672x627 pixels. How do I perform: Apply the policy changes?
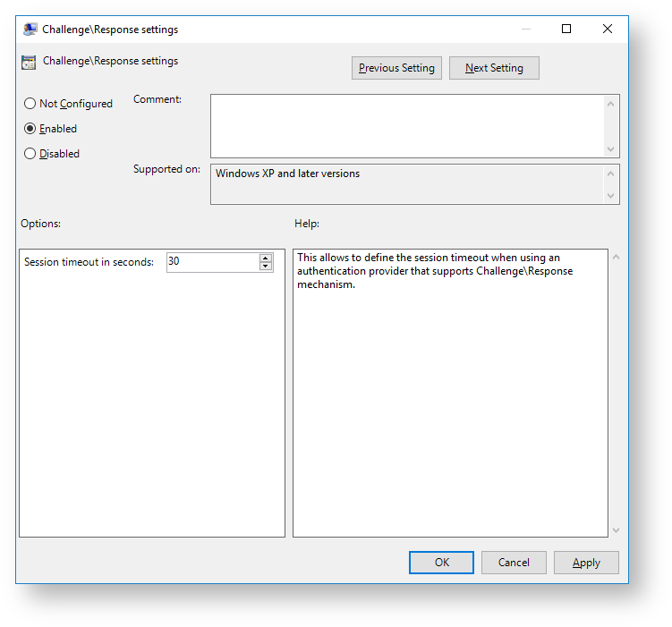pos(586,563)
